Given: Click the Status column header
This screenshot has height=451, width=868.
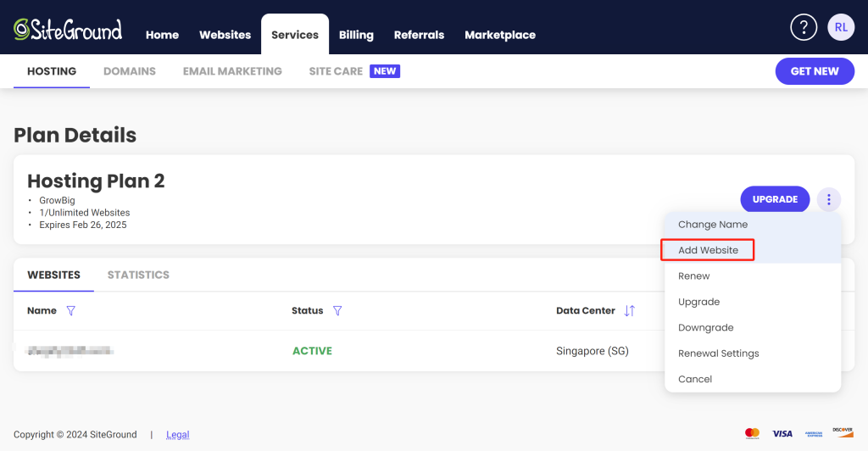Looking at the screenshot, I should click(x=307, y=310).
